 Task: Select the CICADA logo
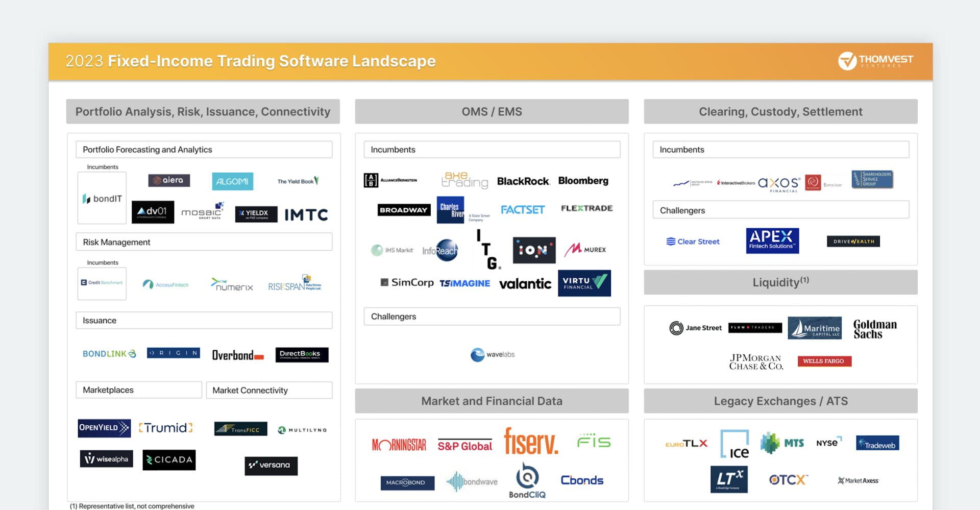click(169, 459)
